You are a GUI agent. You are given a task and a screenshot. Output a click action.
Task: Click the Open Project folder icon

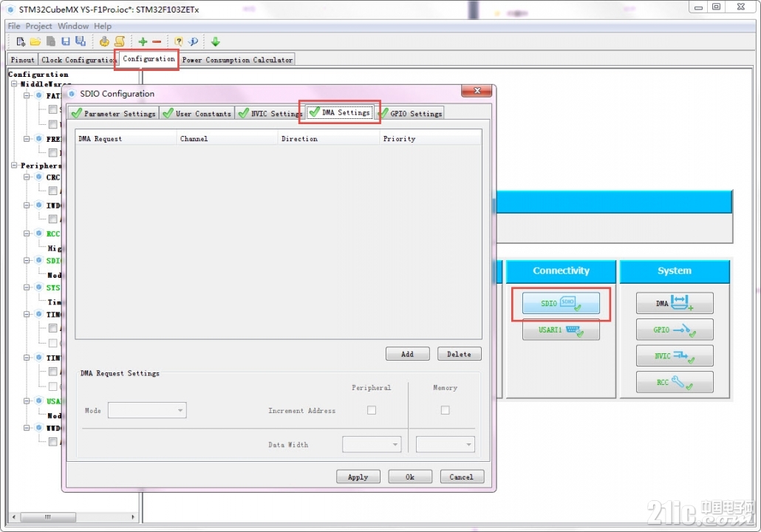point(35,41)
